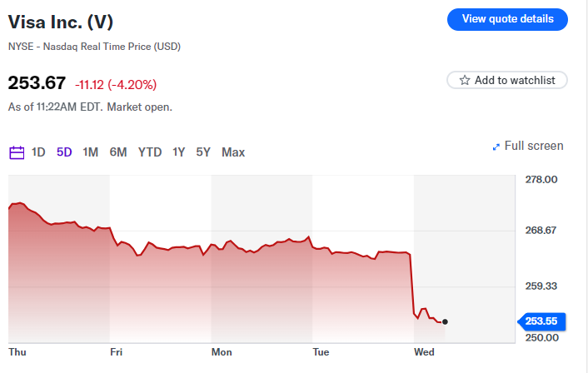
Task: Select the 5D time range
Action: (x=64, y=152)
